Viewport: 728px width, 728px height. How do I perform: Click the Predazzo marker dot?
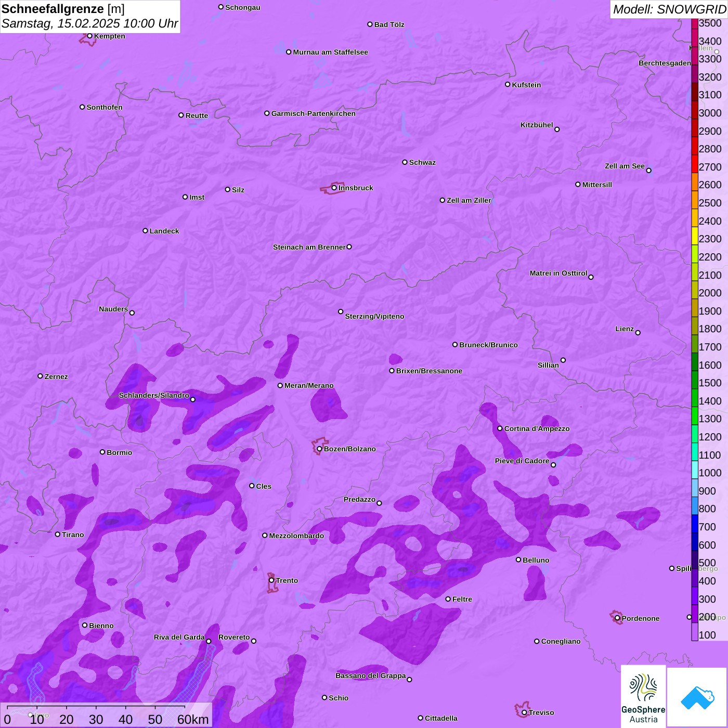(379, 503)
